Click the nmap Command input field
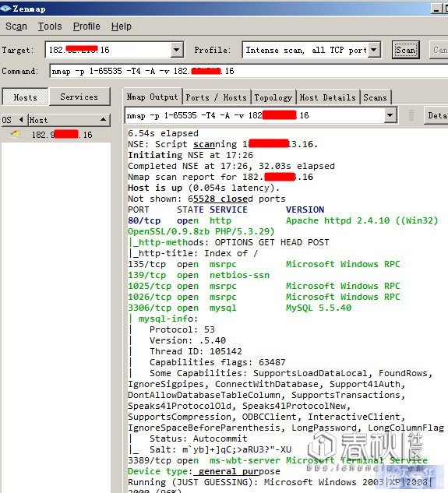This screenshot has width=448, height=493. coord(249,71)
